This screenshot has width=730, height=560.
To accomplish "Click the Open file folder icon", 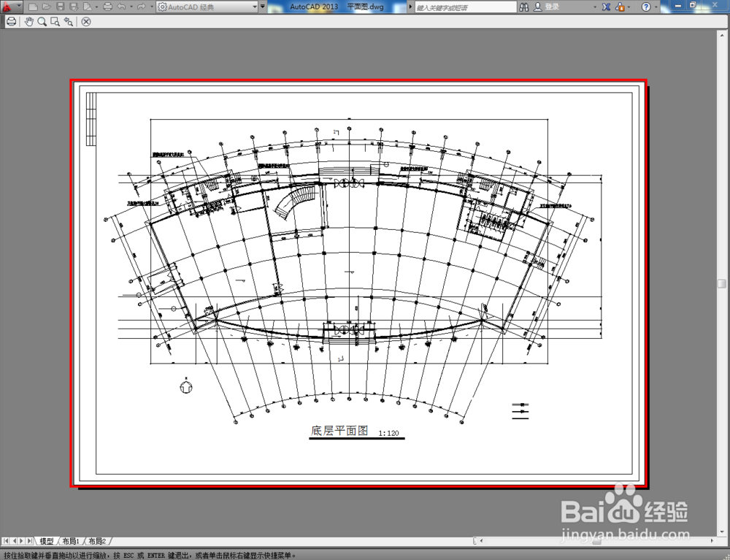I will (x=46, y=7).
